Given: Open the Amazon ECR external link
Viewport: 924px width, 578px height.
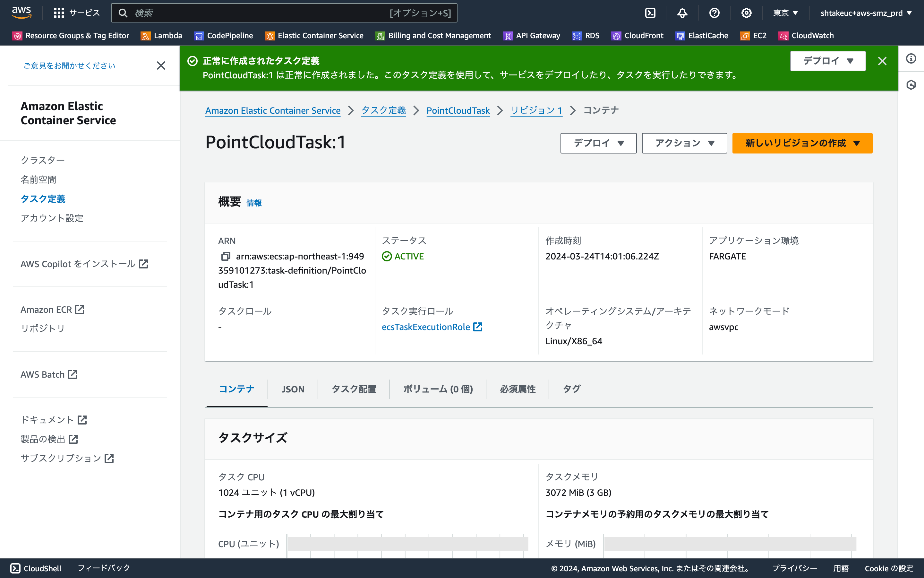Looking at the screenshot, I should coord(52,309).
